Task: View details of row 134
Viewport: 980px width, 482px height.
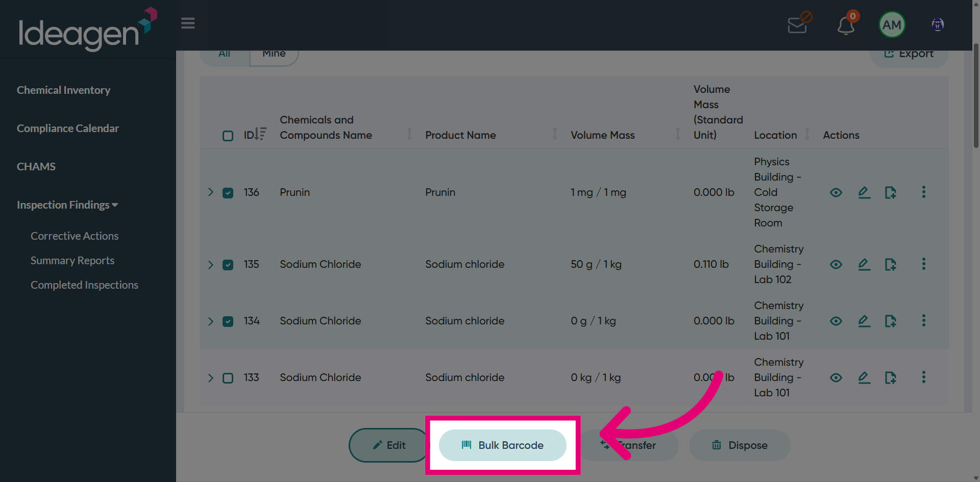Action: pos(836,321)
